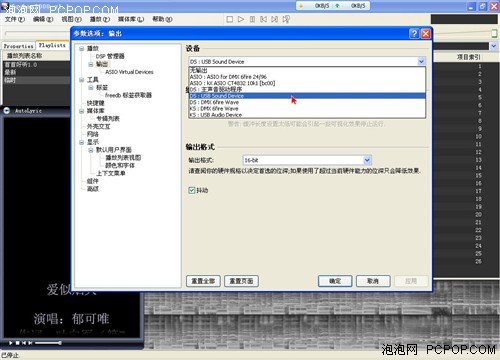The image size is (500, 360).
Task: Click the seek bar below the menu bar
Action: point(37,33)
